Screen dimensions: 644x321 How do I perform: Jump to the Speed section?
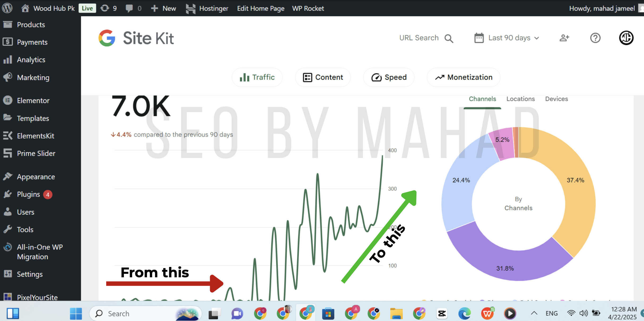(389, 77)
